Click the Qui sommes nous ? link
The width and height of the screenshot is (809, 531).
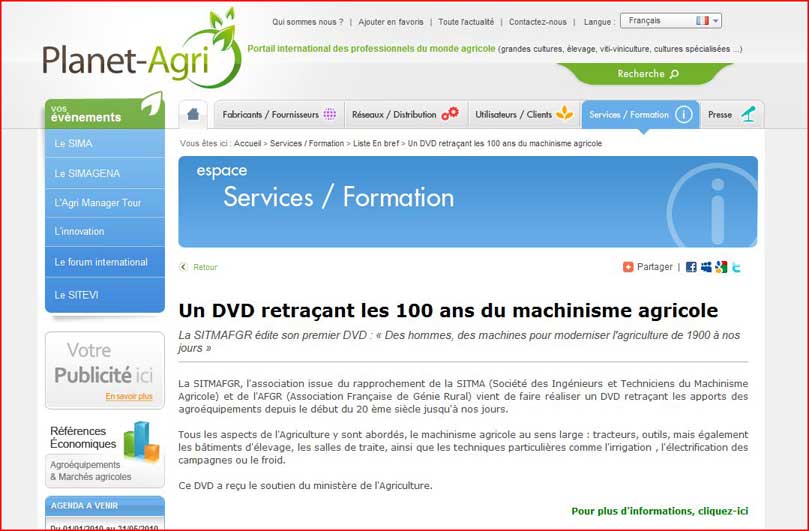308,22
